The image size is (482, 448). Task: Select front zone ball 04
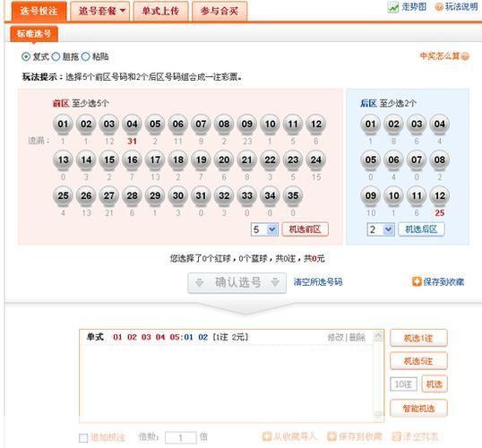coord(133,124)
